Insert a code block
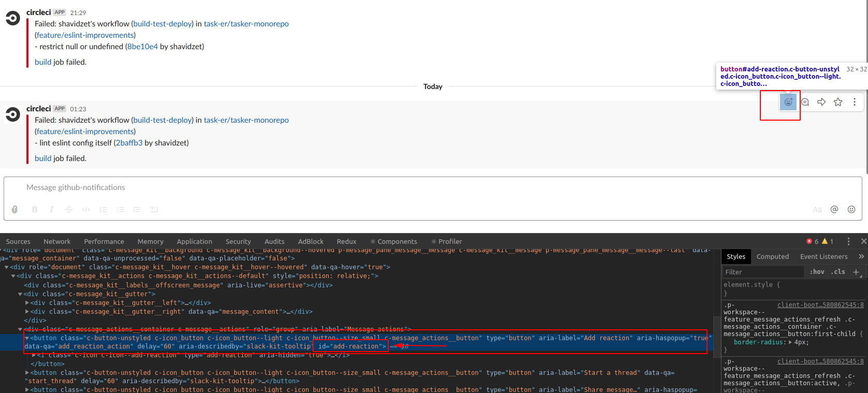Screen dimensions: 868x393 coord(154,209)
